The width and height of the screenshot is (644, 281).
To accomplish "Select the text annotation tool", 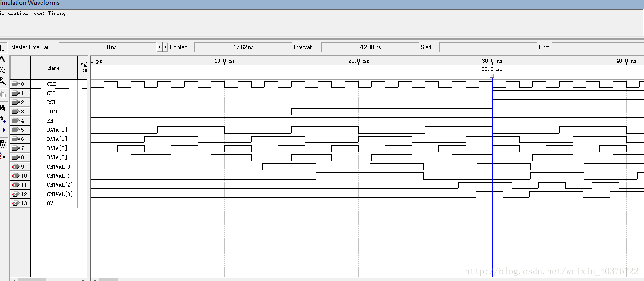I will (x=3, y=59).
